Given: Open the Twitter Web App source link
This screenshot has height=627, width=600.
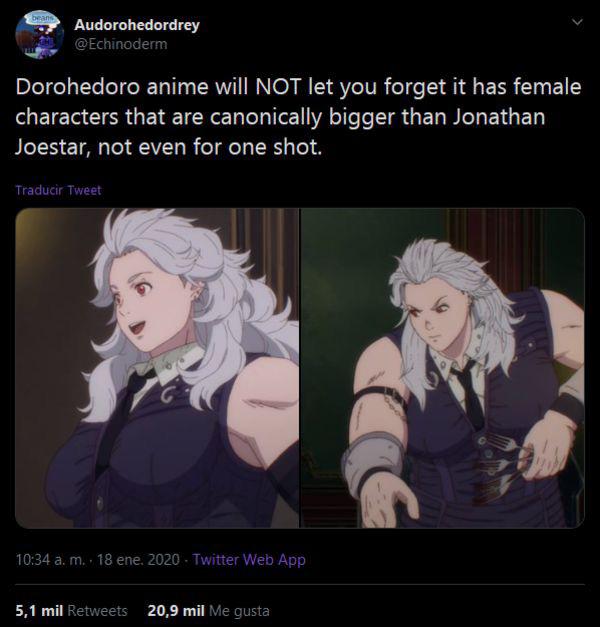Looking at the screenshot, I should [249, 559].
